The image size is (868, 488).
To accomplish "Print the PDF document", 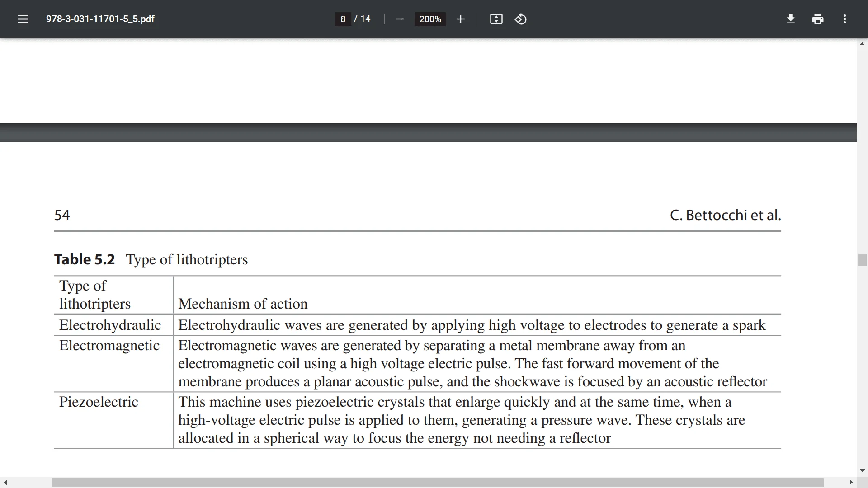I will pyautogui.click(x=817, y=19).
